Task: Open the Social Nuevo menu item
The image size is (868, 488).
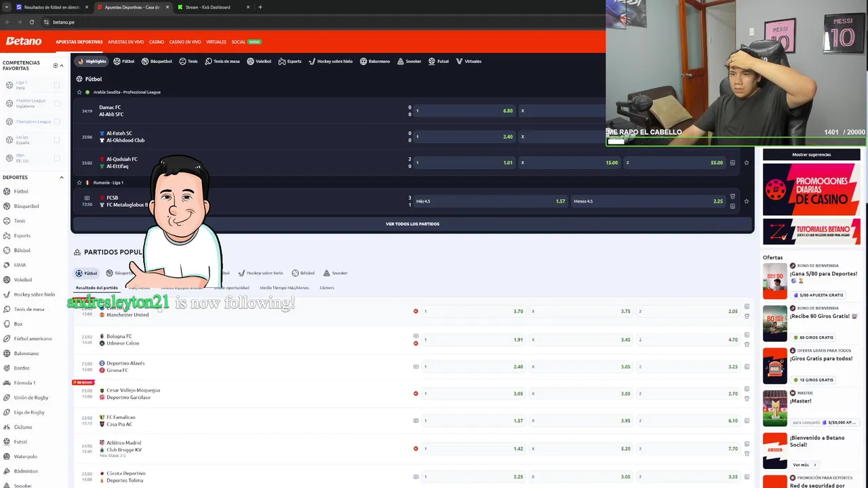Action: 245,42
